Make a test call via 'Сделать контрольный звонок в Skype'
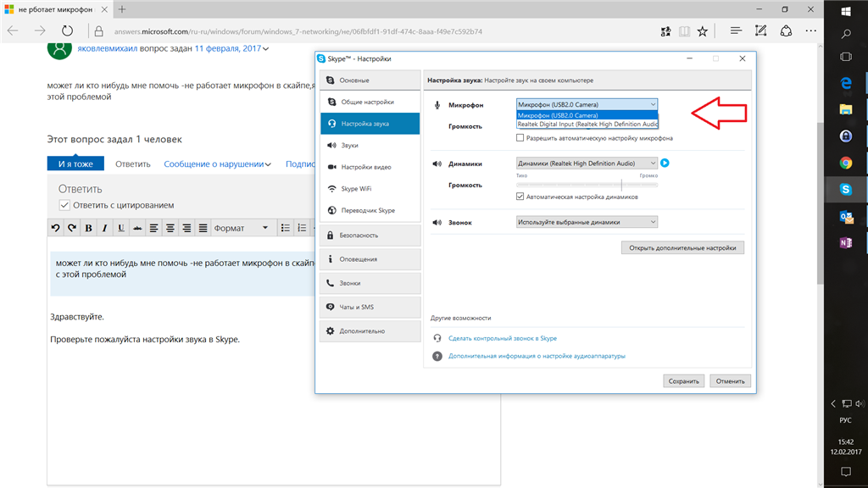Screen dimensions: 868x488 [x=503, y=338]
